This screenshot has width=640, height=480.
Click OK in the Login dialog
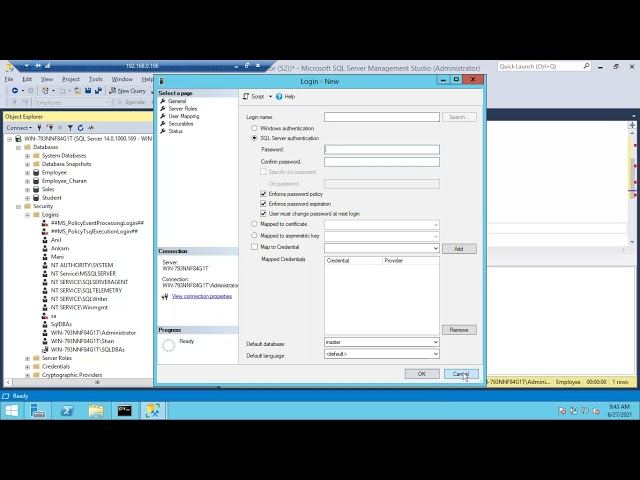(422, 374)
